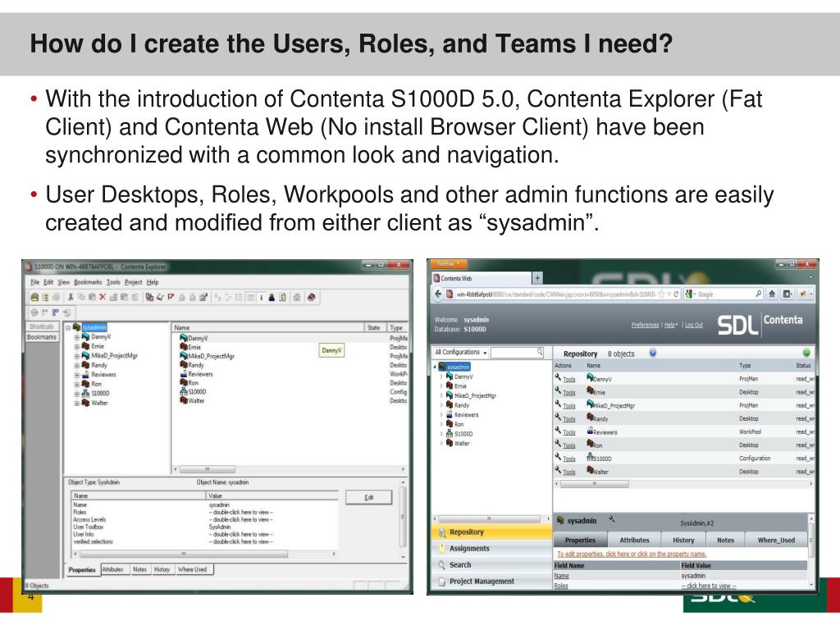Click the Roles field name in Contenta Web
Viewport: 840px width, 630px height.
click(561, 586)
